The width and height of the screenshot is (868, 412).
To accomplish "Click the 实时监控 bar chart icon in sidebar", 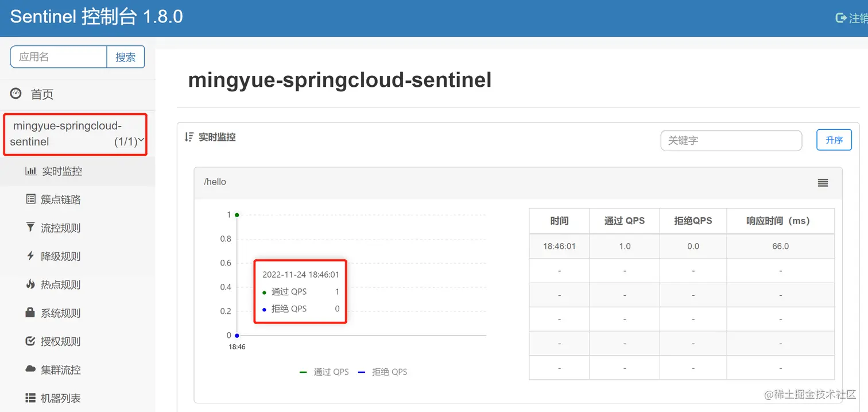I will [x=31, y=171].
